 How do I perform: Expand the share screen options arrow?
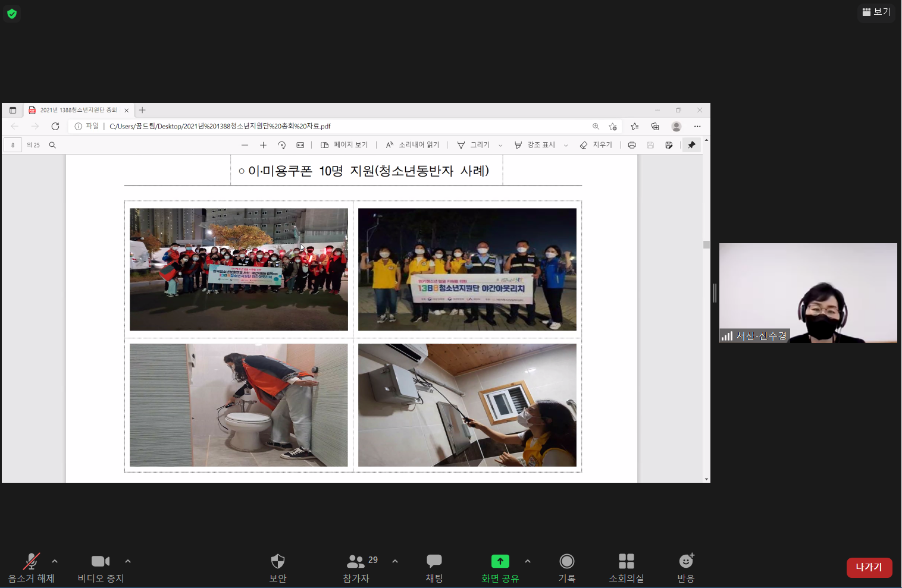528,561
